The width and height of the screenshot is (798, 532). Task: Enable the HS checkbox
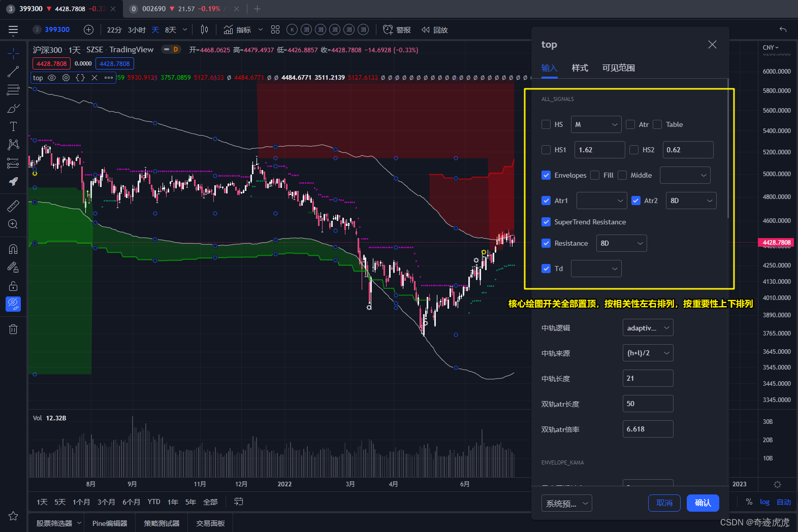(546, 124)
